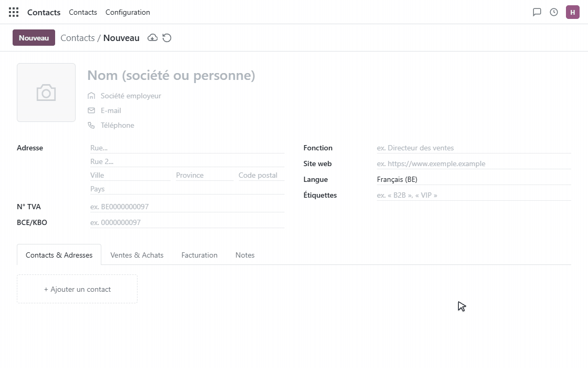This screenshot has width=588, height=368.
Task: Click the Langue label
Action: pos(316,179)
